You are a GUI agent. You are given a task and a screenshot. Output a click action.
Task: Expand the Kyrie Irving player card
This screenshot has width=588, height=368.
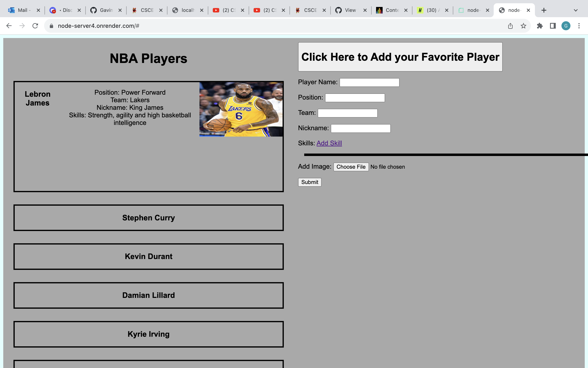(x=148, y=334)
